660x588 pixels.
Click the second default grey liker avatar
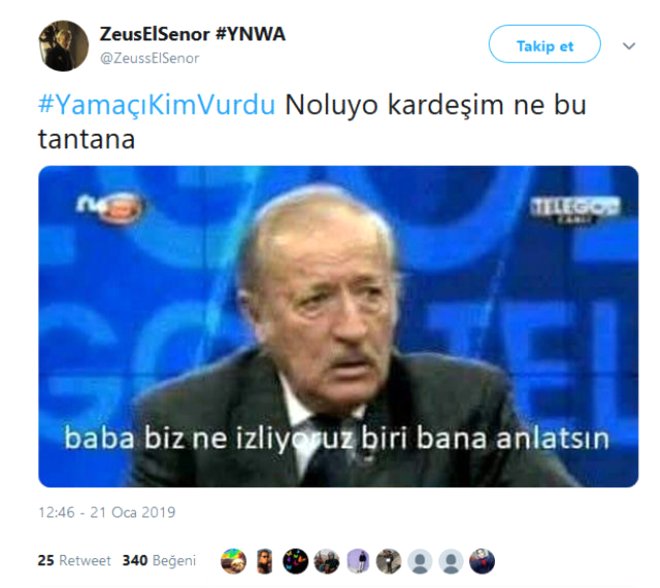click(451, 561)
